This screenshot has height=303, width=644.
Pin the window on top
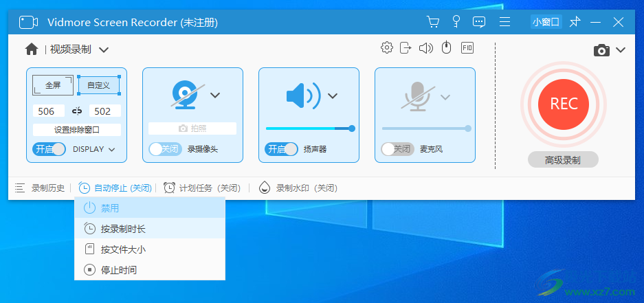click(x=575, y=22)
